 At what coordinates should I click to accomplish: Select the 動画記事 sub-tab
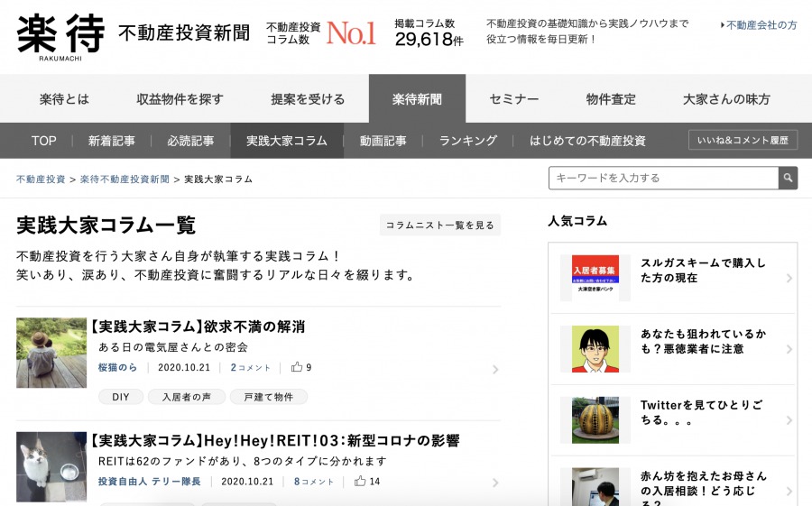[x=383, y=141]
